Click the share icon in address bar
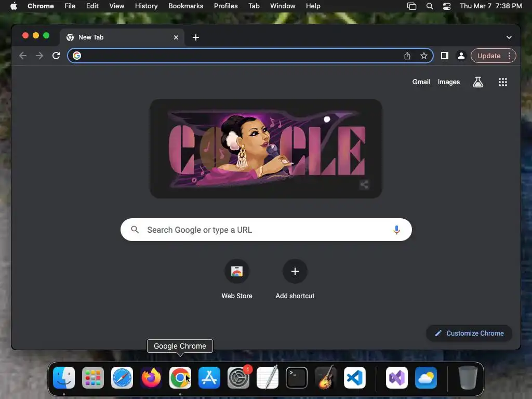The image size is (532, 399). pyautogui.click(x=407, y=56)
